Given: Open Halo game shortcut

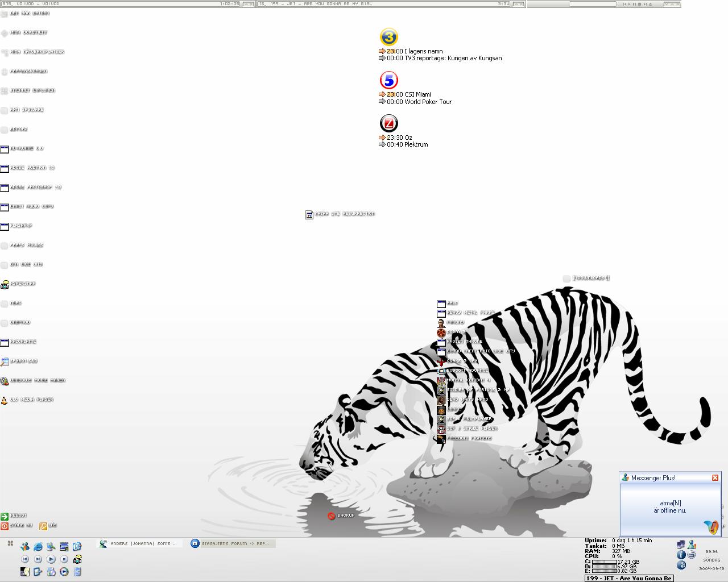Looking at the screenshot, I should click(448, 303).
